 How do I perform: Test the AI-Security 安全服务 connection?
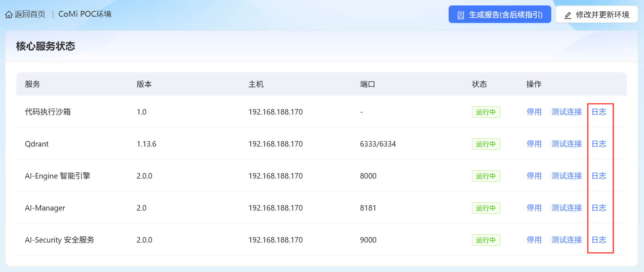567,240
